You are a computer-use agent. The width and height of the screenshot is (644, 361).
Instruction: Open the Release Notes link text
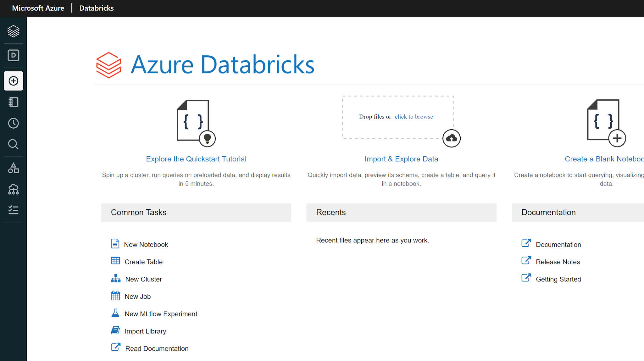click(x=558, y=262)
